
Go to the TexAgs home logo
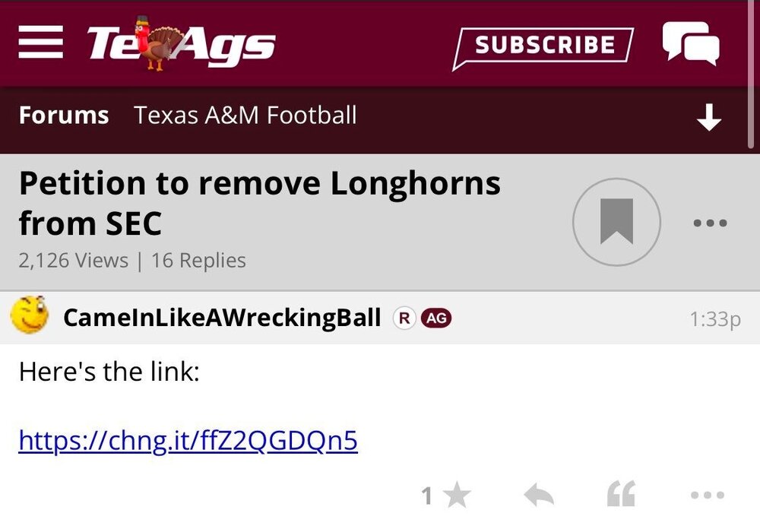click(181, 44)
